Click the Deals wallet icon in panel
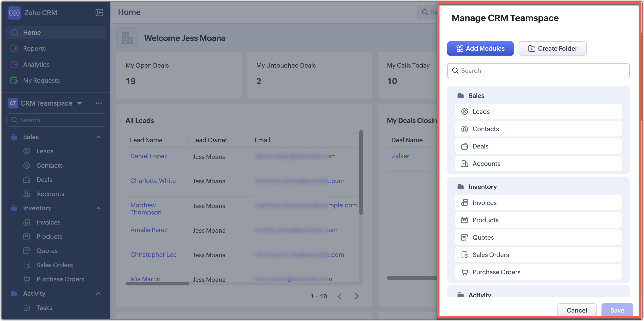Viewport: 644px width, 321px height. tap(464, 146)
